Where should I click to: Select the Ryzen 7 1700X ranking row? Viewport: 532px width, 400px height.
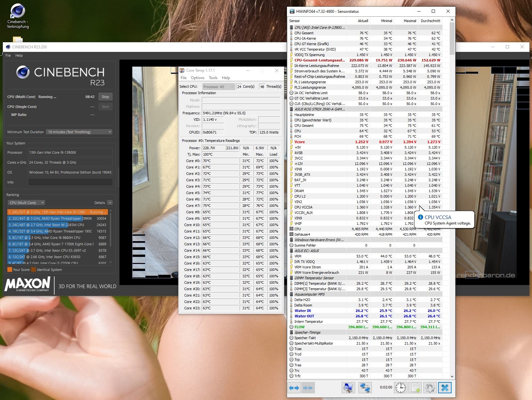(x=57, y=244)
